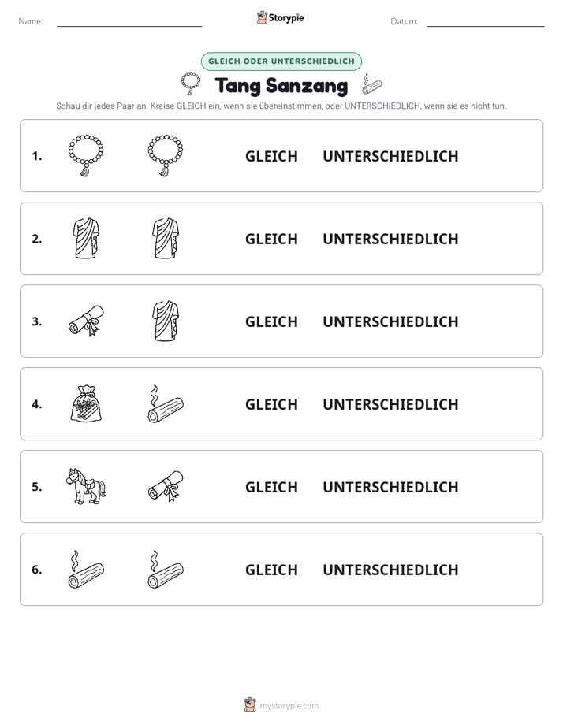563x728 pixels.
Task: Click the right robe picture in row 2
Action: pyautogui.click(x=166, y=238)
